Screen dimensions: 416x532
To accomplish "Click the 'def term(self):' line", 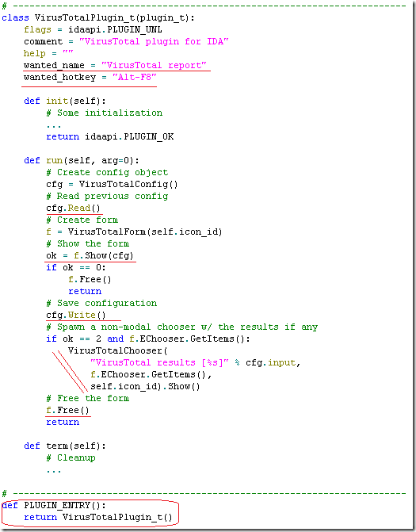I will (65, 446).
